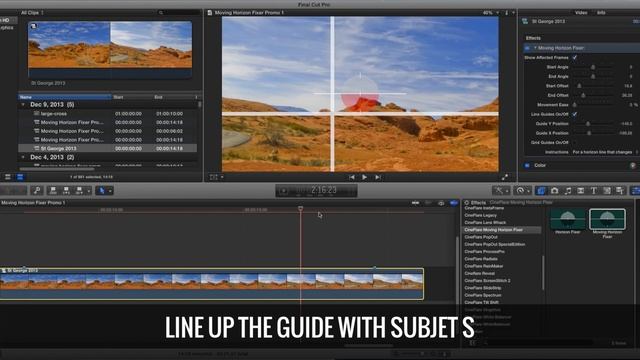Open the keyword editor key icon
This screenshot has height=360, width=640.
click(37, 190)
